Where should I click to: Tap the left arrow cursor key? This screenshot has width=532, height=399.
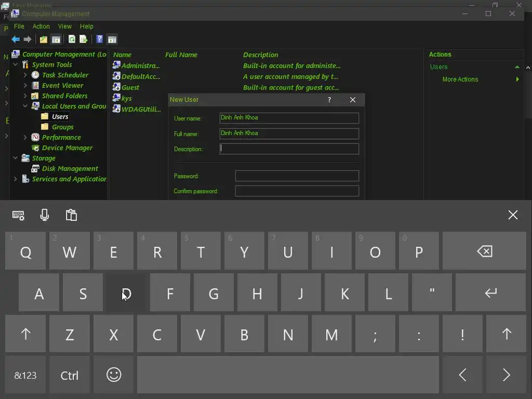462,375
